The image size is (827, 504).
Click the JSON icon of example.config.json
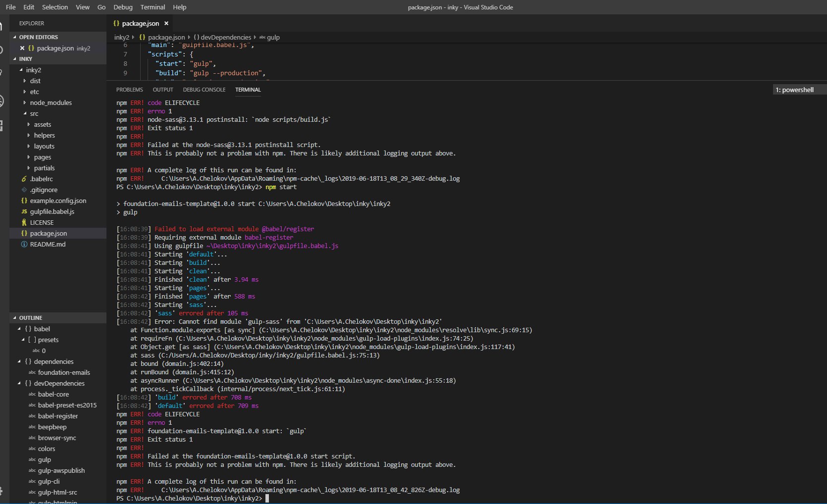[24, 201]
